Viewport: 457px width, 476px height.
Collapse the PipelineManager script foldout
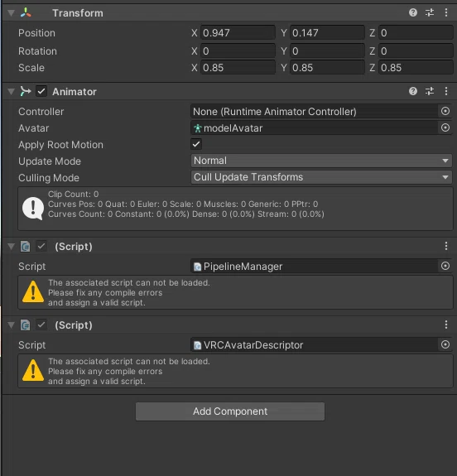point(12,247)
